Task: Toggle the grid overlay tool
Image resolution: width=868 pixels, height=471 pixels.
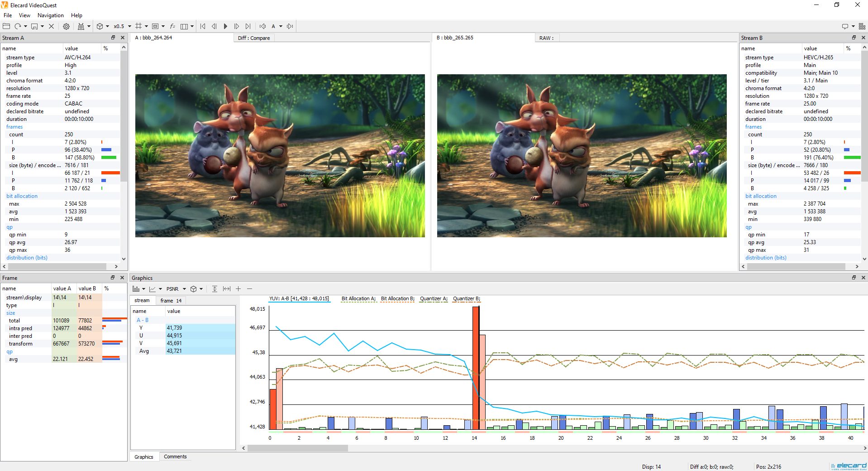Action: 138,26
